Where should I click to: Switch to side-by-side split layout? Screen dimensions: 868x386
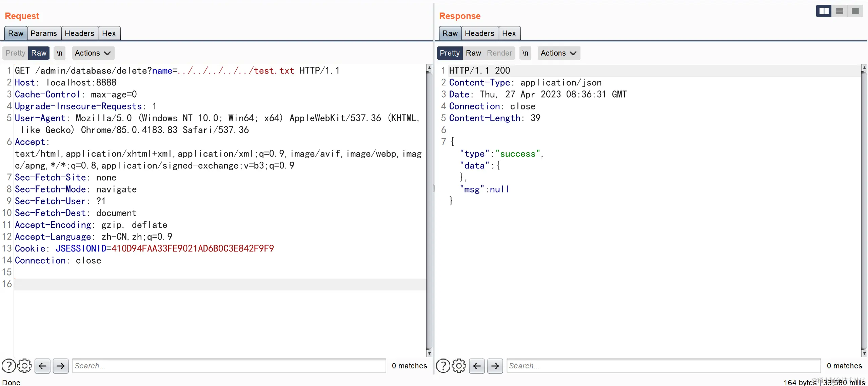(824, 11)
